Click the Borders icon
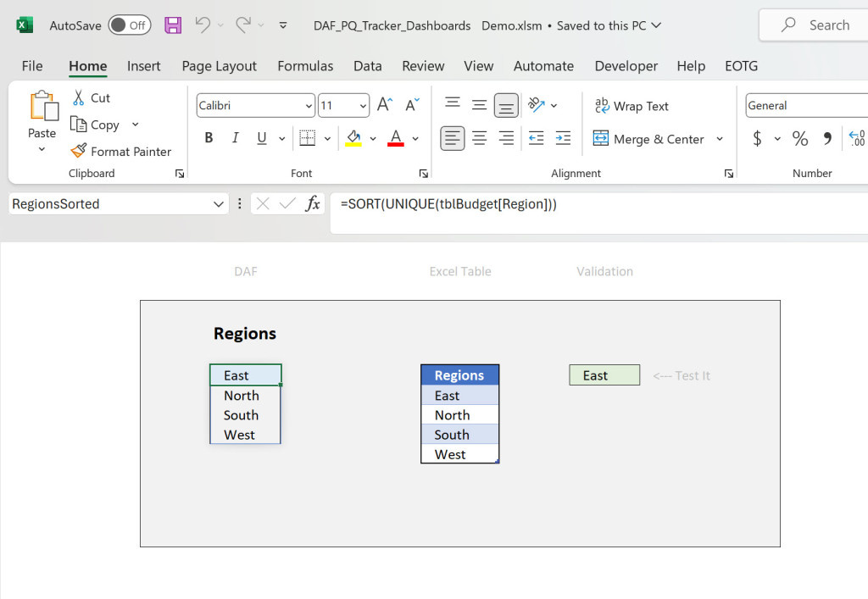 (307, 138)
